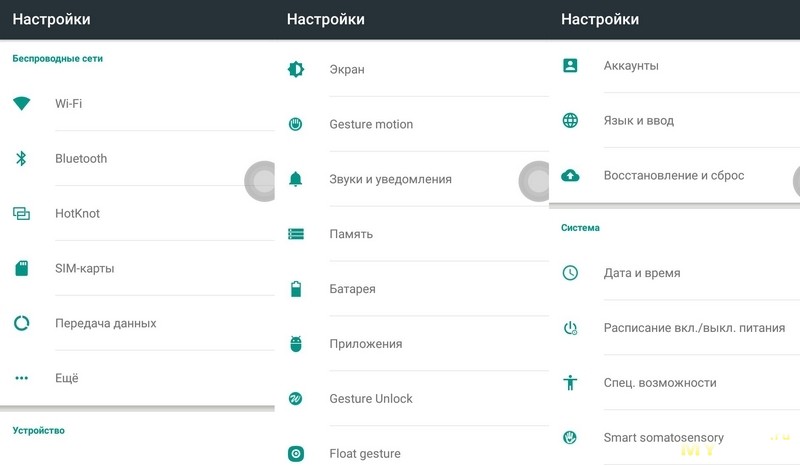Open Аккаунты accounts entry
This screenshot has width=800, height=466.
631,66
